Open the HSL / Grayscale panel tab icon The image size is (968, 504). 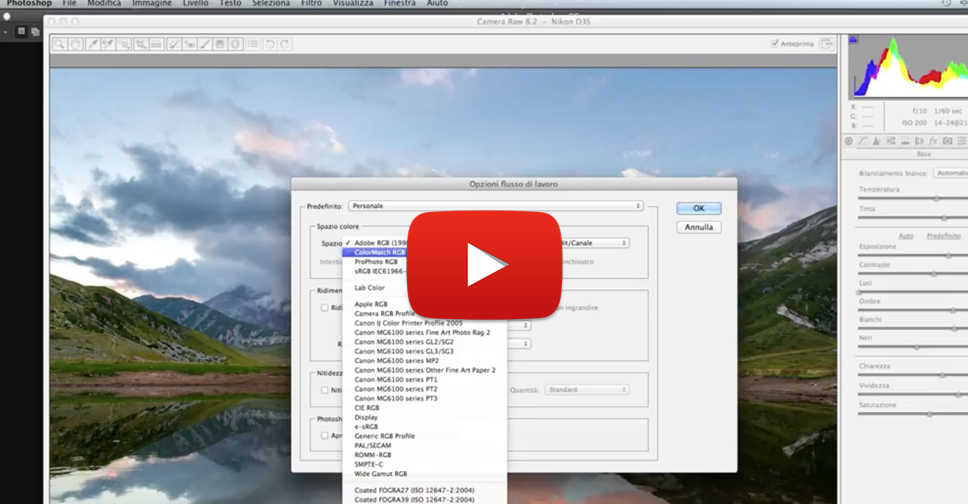coord(890,141)
